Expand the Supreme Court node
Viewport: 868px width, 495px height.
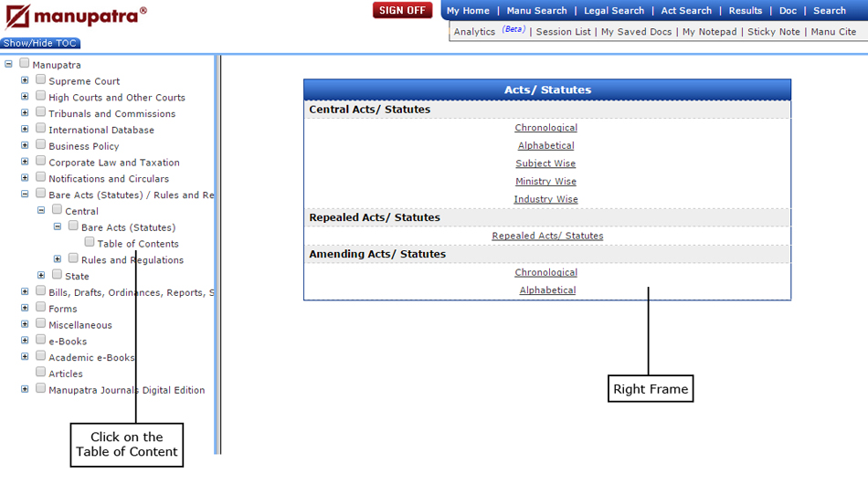point(25,80)
